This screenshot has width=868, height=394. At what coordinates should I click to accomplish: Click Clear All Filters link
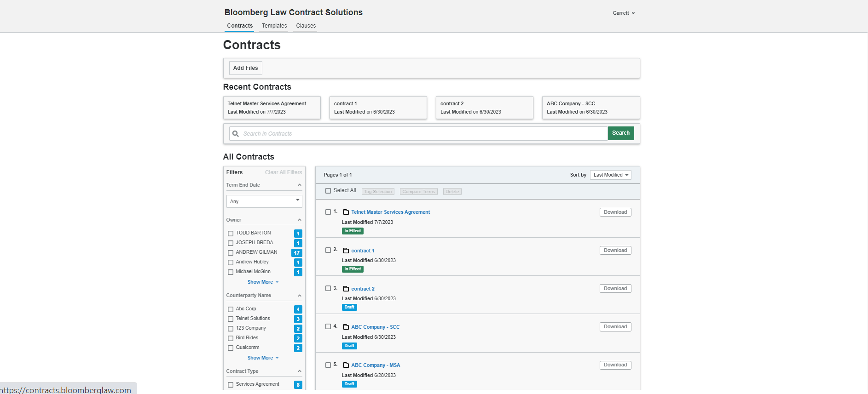point(284,172)
